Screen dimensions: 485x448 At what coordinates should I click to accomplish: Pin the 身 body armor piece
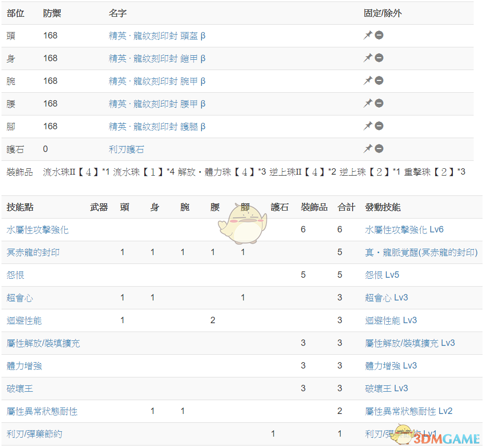coord(367,58)
